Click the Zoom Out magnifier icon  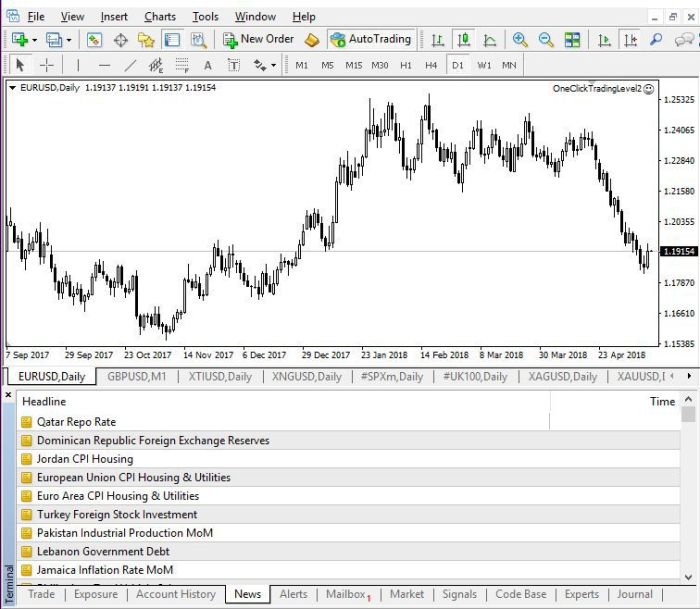(x=546, y=40)
